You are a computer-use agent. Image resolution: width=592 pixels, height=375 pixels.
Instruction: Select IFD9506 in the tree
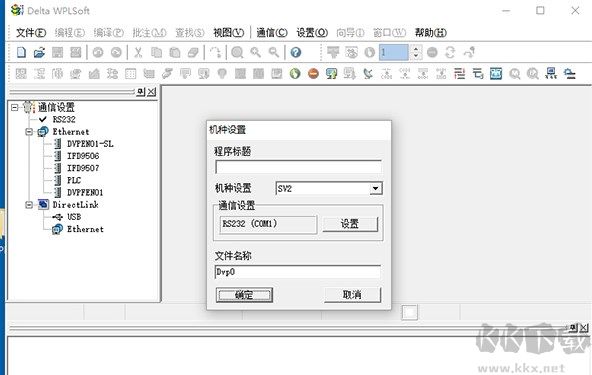tap(83, 156)
